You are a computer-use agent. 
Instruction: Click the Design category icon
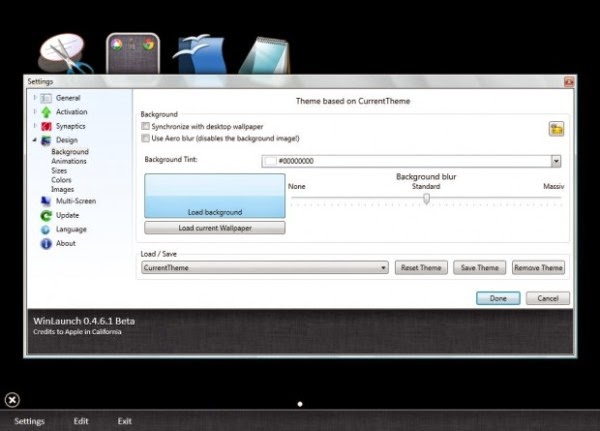[x=46, y=140]
